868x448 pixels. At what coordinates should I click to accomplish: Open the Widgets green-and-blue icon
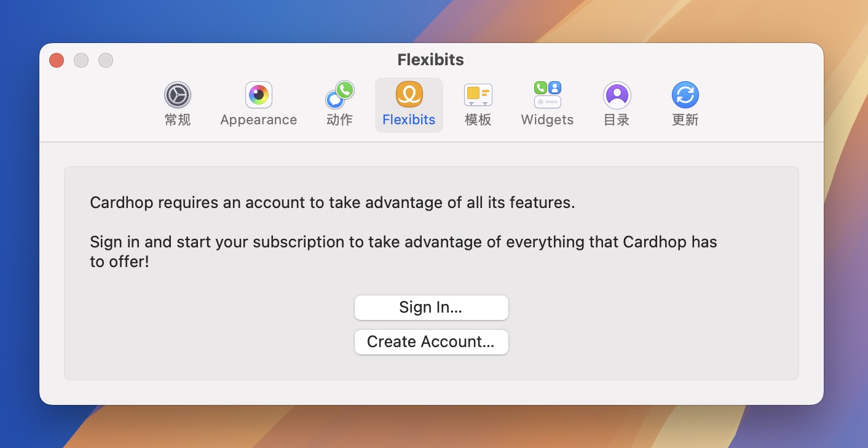click(x=546, y=95)
